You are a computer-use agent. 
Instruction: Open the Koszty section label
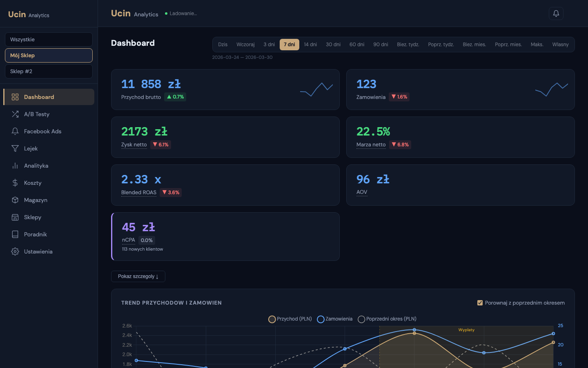[x=33, y=183]
